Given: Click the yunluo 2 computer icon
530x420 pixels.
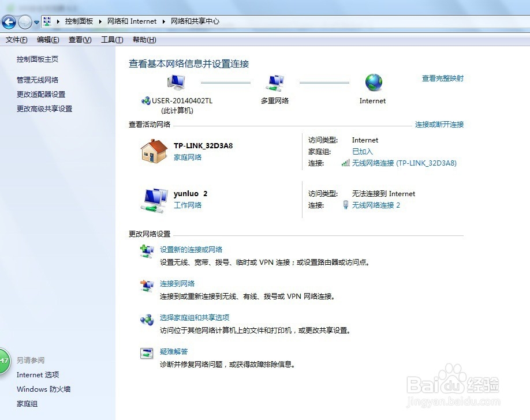Looking at the screenshot, I should [x=154, y=198].
